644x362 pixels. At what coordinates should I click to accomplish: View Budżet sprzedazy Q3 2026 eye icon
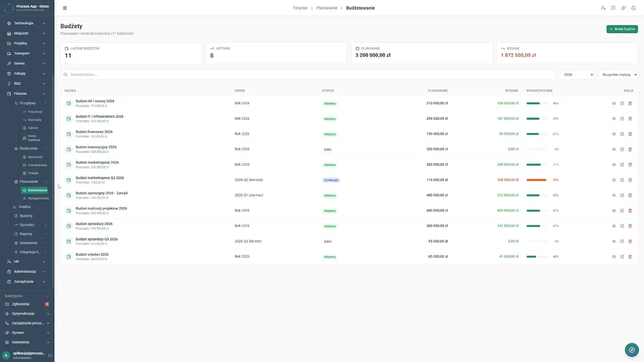tap(614, 241)
